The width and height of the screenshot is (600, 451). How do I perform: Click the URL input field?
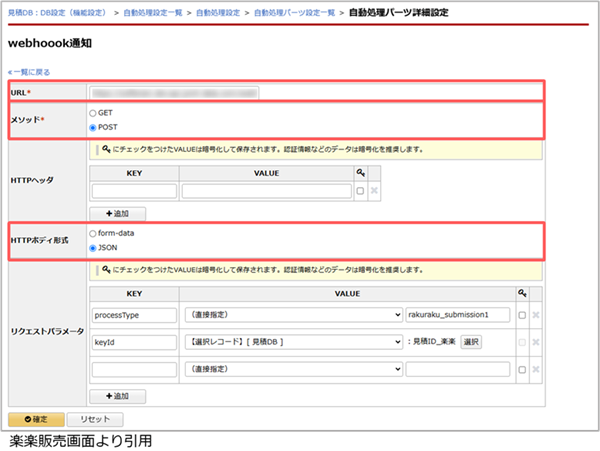coord(315,92)
